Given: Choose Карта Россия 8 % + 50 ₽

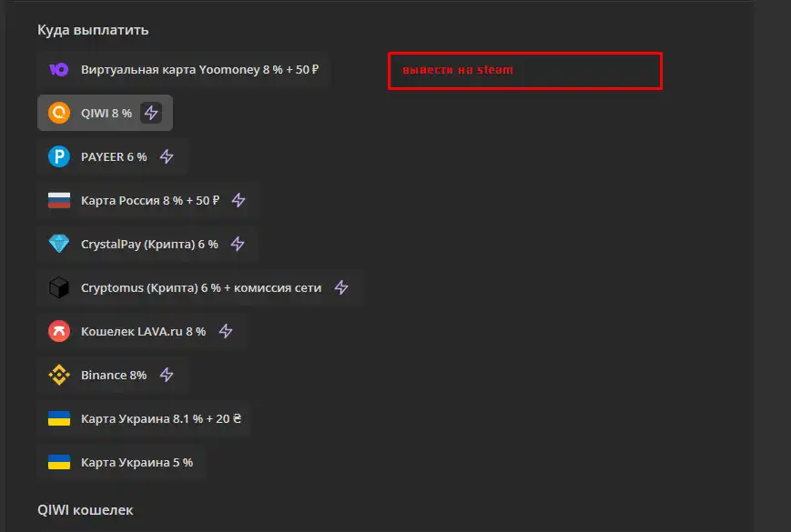Looking at the screenshot, I should pos(148,200).
